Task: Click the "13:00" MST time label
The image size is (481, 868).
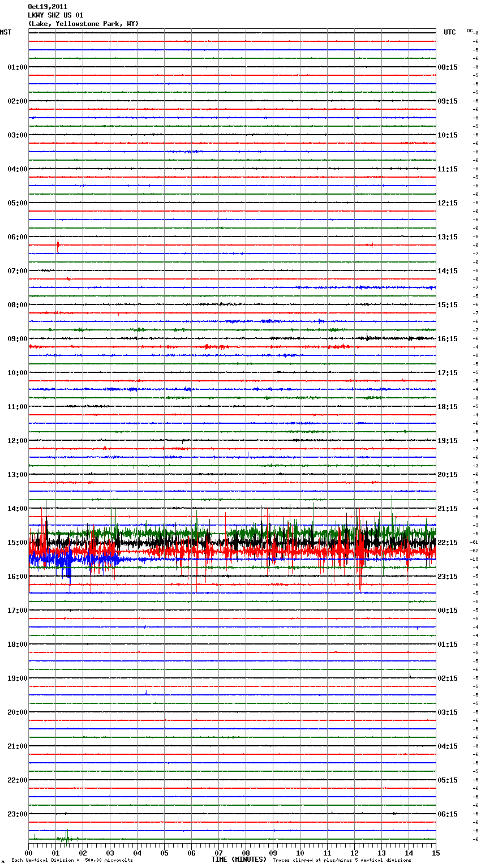Action: point(18,475)
